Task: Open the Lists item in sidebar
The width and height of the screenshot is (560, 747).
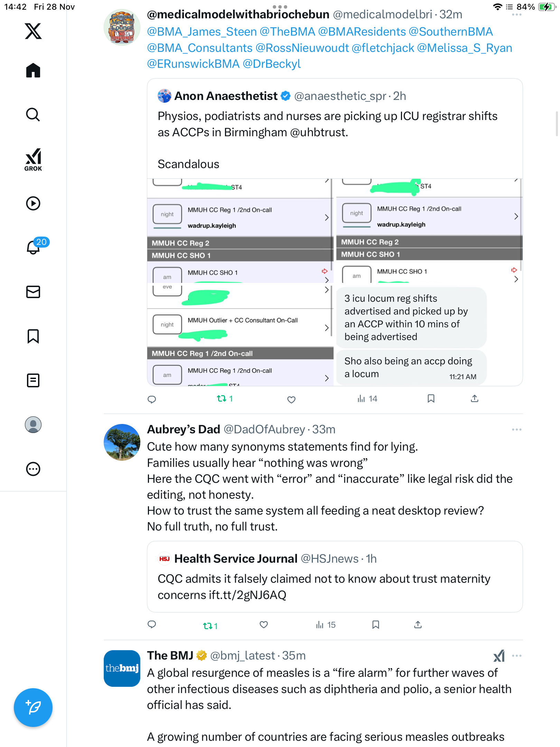Action: [x=33, y=380]
